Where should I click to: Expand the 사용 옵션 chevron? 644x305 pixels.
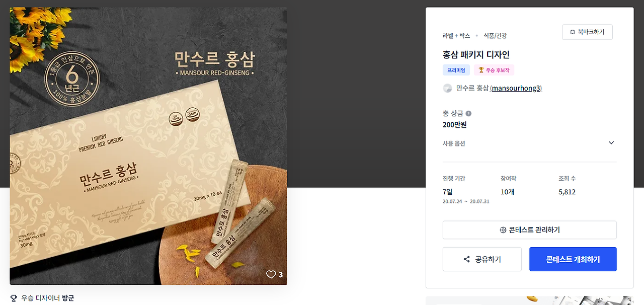(611, 143)
